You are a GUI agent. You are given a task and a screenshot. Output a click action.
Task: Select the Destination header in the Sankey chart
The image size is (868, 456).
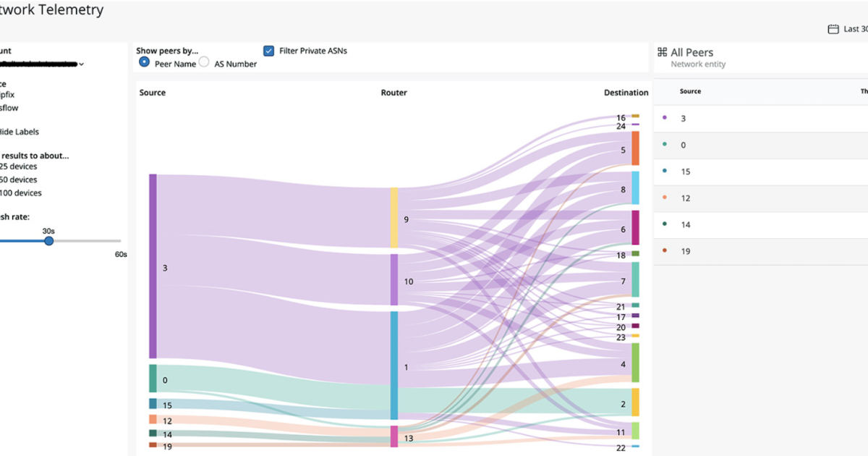pos(626,93)
